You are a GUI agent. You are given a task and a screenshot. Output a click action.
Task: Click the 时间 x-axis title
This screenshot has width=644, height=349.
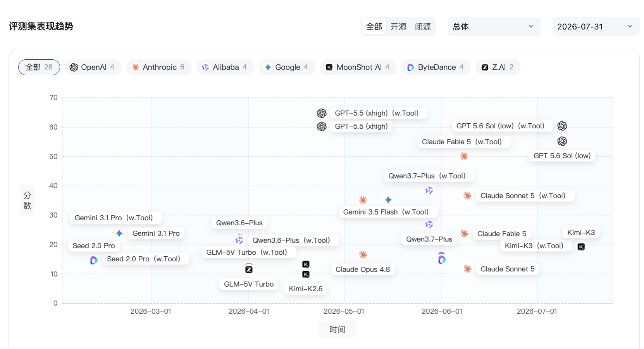pyautogui.click(x=337, y=330)
